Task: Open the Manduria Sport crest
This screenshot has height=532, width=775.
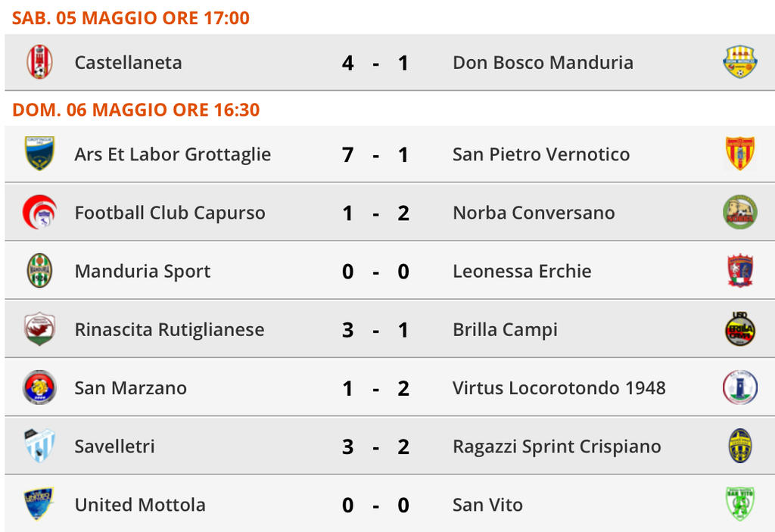Action: (39, 270)
